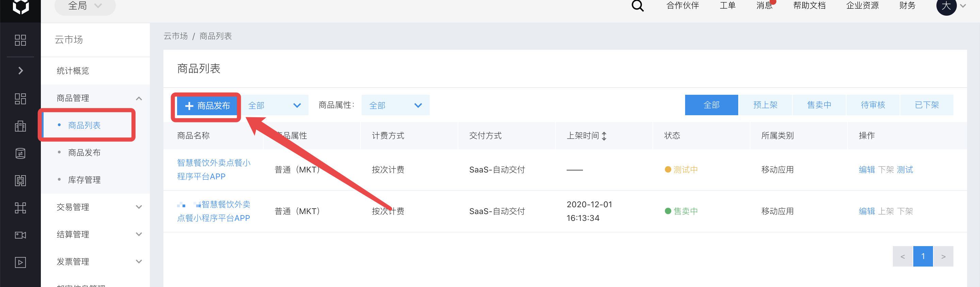This screenshot has height=287, width=980.
Task: Click 下架 for the 售卖中 product
Action: pos(905,211)
